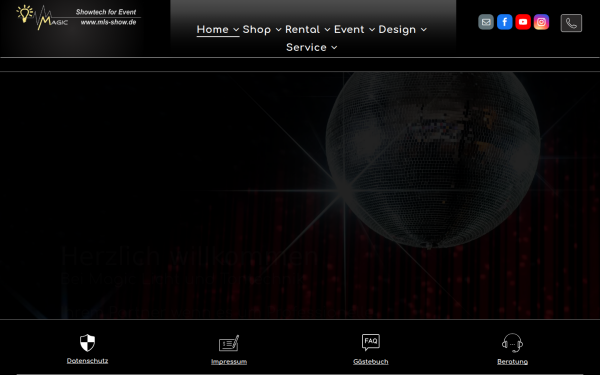Viewport: 600px width, 375px height.
Task: Open the Service menu item
Action: [306, 47]
